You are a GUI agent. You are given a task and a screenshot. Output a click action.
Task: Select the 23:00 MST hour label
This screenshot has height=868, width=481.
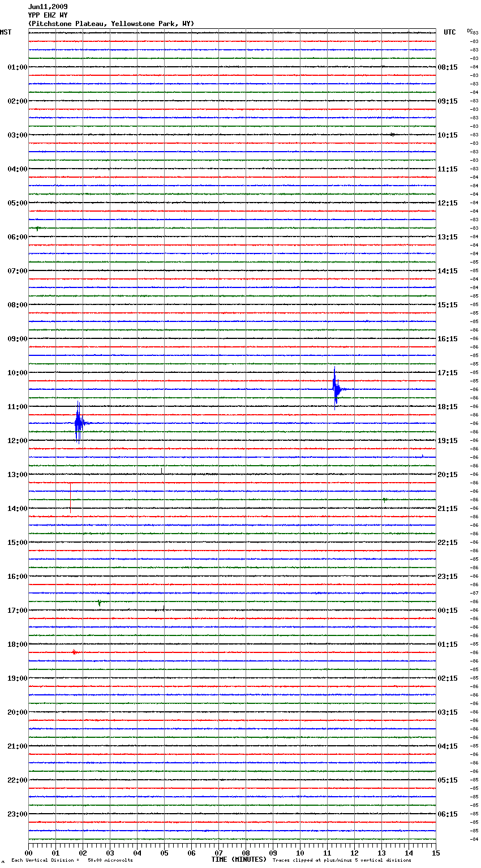click(x=18, y=814)
